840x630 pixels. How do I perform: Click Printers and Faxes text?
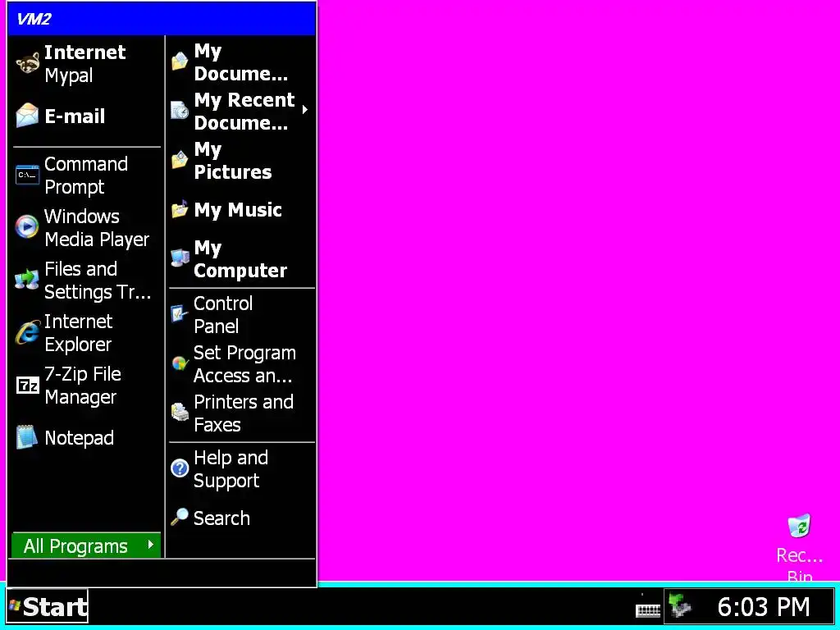click(x=244, y=413)
